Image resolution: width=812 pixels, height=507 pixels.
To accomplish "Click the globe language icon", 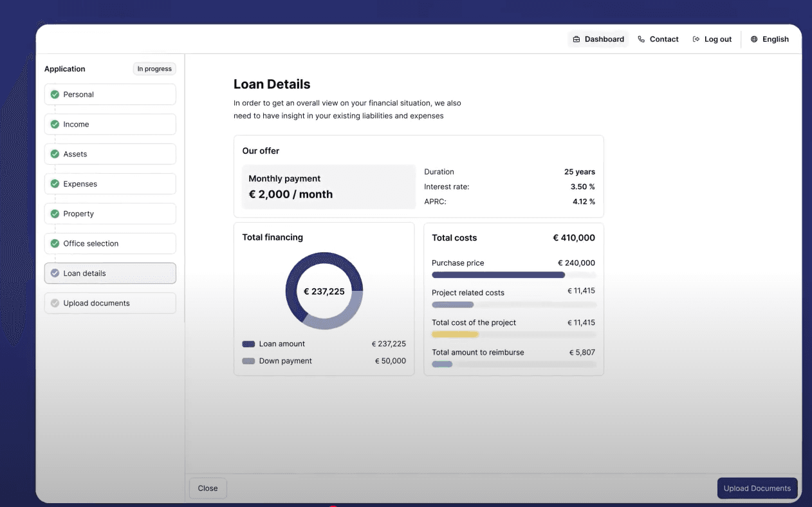I will click(x=754, y=39).
